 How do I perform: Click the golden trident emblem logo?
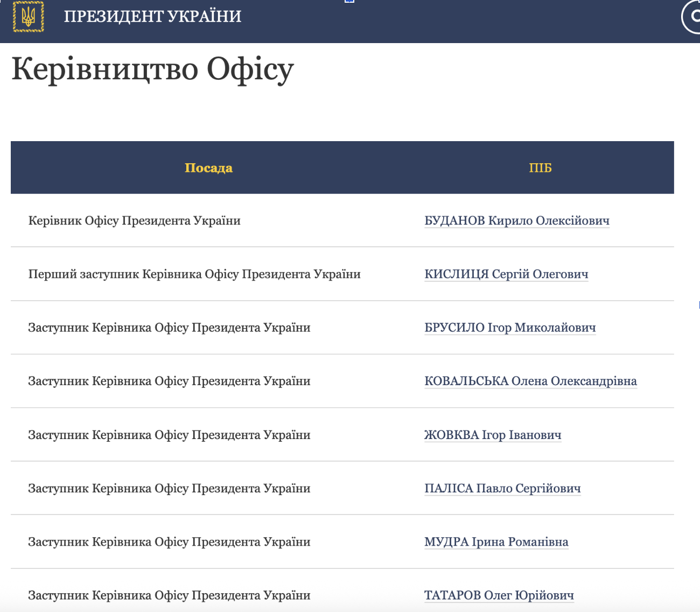pyautogui.click(x=28, y=17)
